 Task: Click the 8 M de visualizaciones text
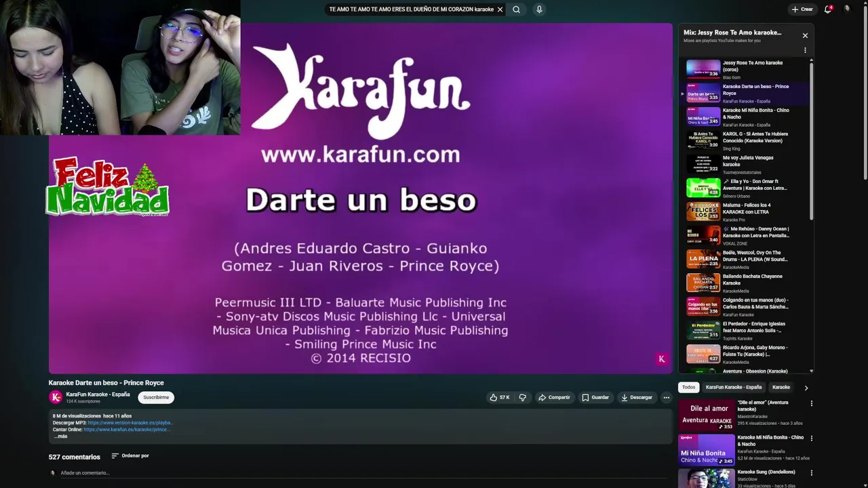(77, 416)
